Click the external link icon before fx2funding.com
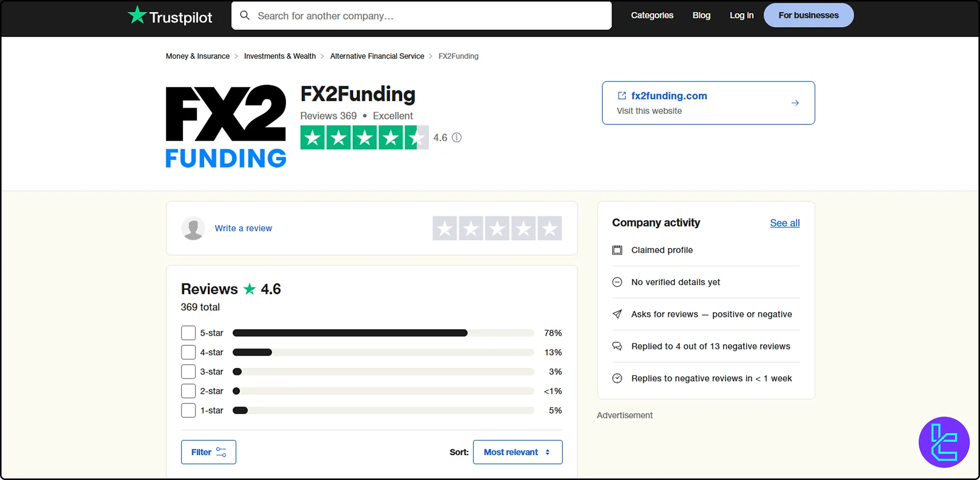 click(621, 96)
